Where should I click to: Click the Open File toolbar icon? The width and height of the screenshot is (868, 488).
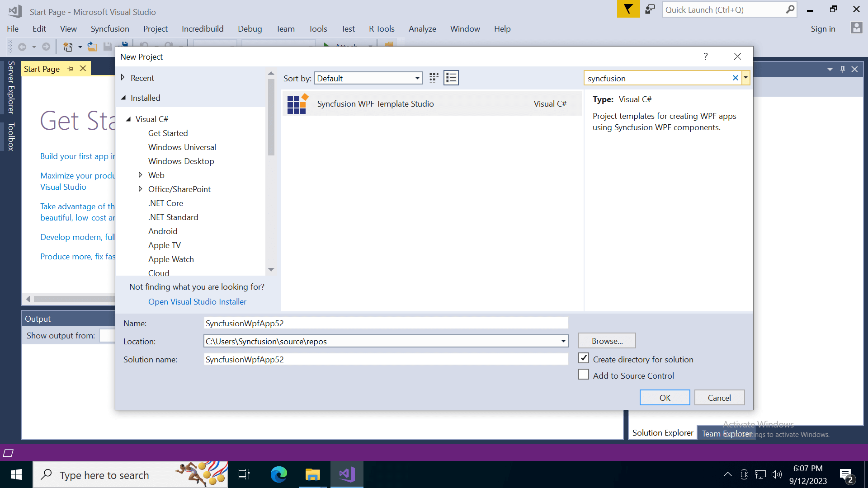tap(92, 47)
